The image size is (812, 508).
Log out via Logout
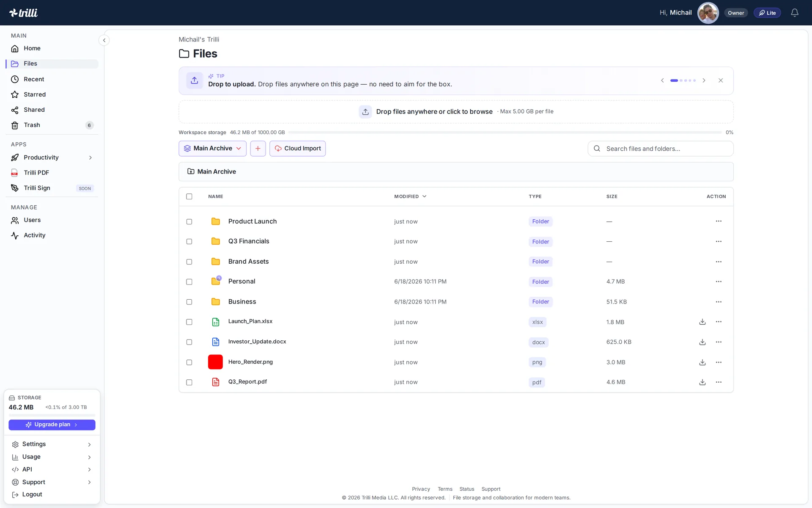(x=52, y=494)
